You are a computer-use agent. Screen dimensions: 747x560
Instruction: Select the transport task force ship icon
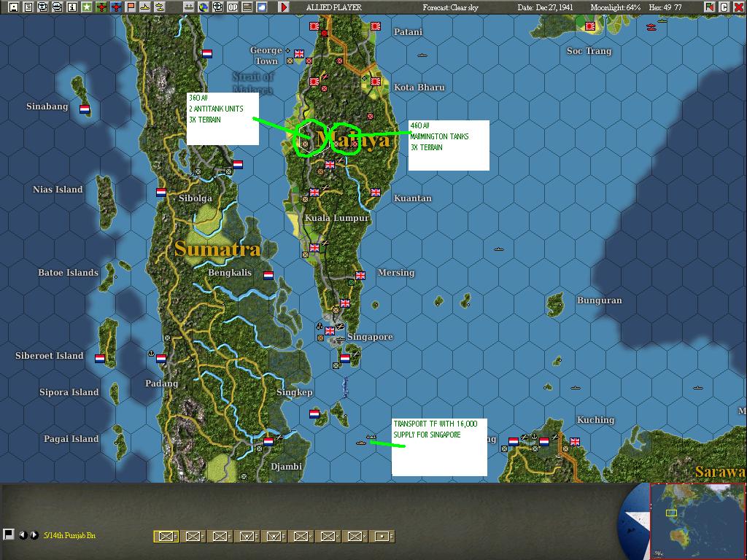tap(371, 437)
